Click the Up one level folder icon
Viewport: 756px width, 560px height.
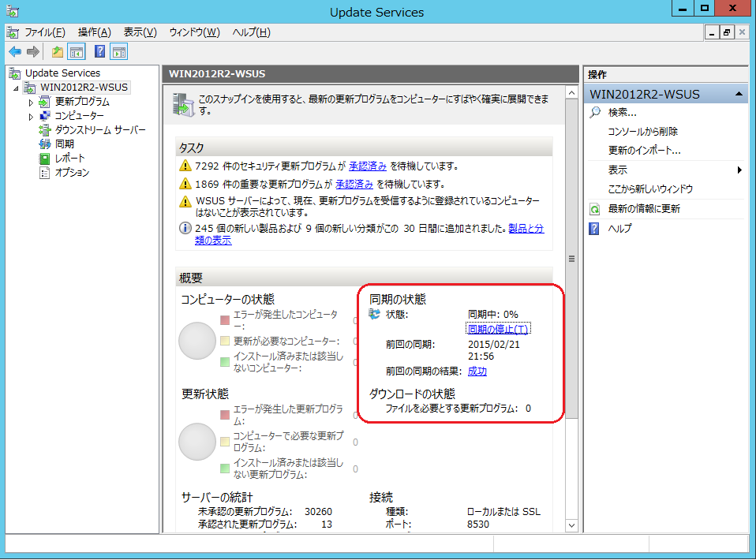coord(58,52)
